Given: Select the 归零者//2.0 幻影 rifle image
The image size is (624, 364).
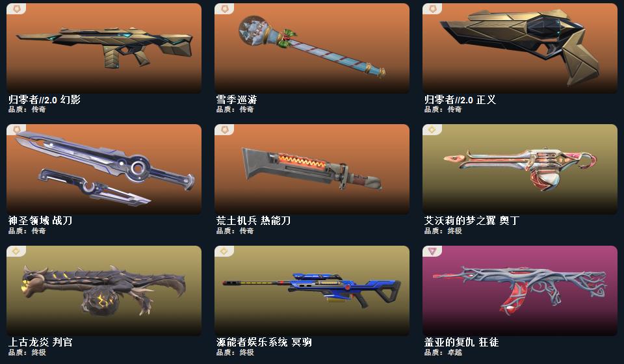Looking at the screenshot, I should click(104, 47).
